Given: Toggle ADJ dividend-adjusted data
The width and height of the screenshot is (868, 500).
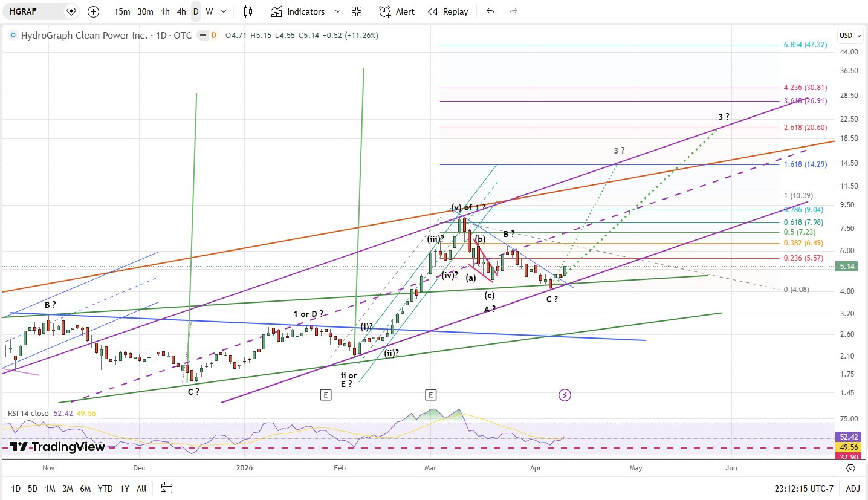Looking at the screenshot, I should click(x=852, y=489).
